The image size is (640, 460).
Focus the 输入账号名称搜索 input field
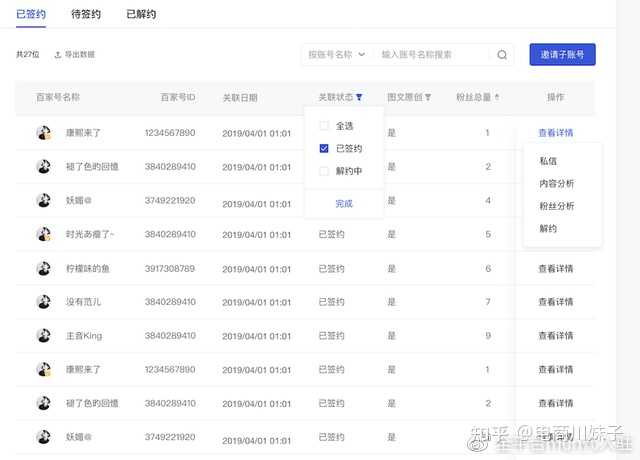click(x=433, y=55)
